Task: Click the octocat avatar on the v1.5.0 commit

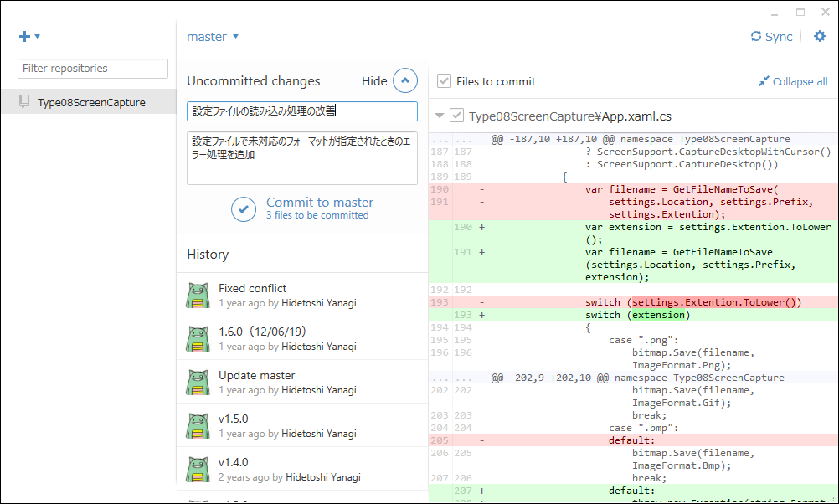Action: pos(198,425)
